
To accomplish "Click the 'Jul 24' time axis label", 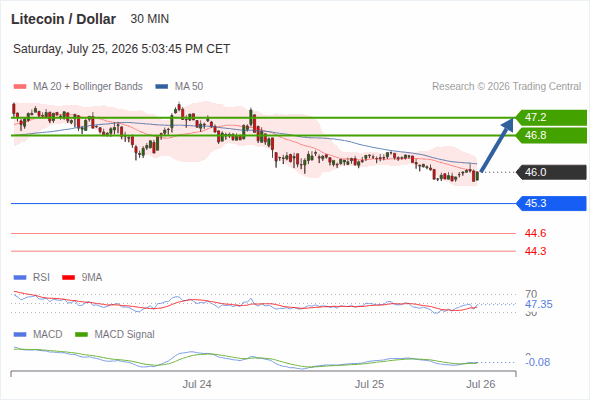I will coord(197,384).
